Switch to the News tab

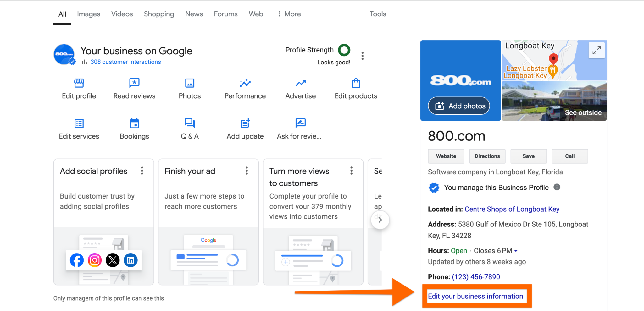194,14
